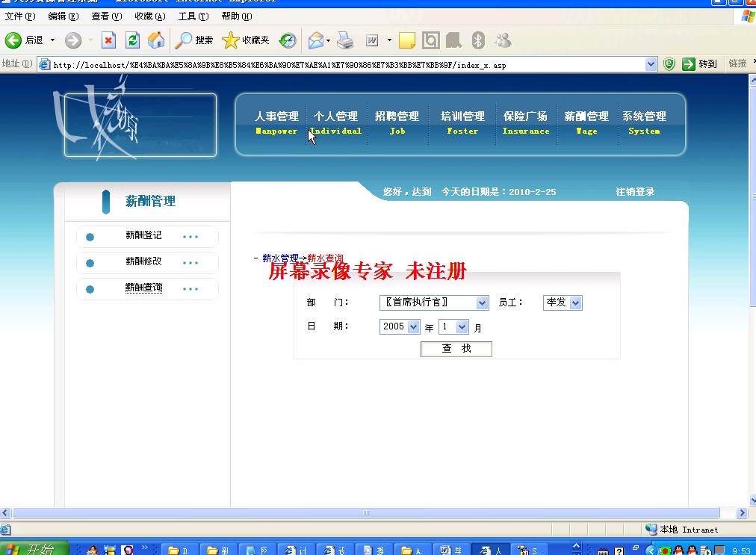Click the Word document taskbar button
This screenshot has width=756, height=555.
450,551
